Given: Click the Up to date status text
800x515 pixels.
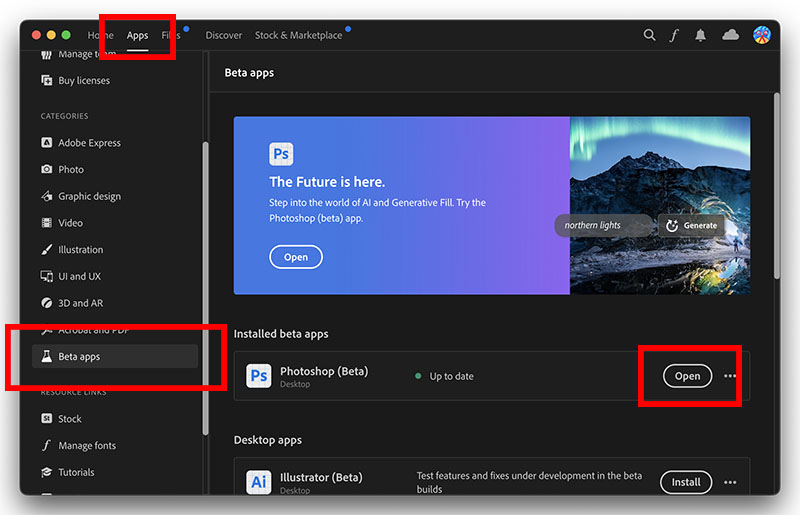Looking at the screenshot, I should click(x=452, y=376).
